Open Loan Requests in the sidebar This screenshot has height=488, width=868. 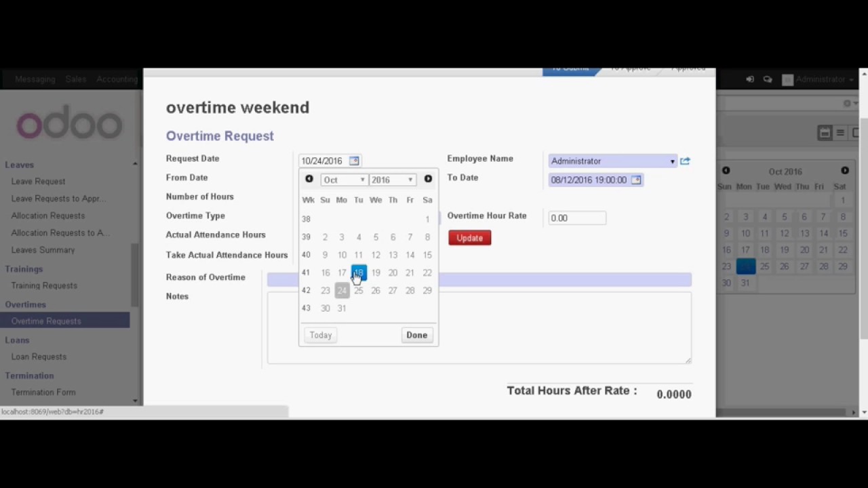pos(39,357)
